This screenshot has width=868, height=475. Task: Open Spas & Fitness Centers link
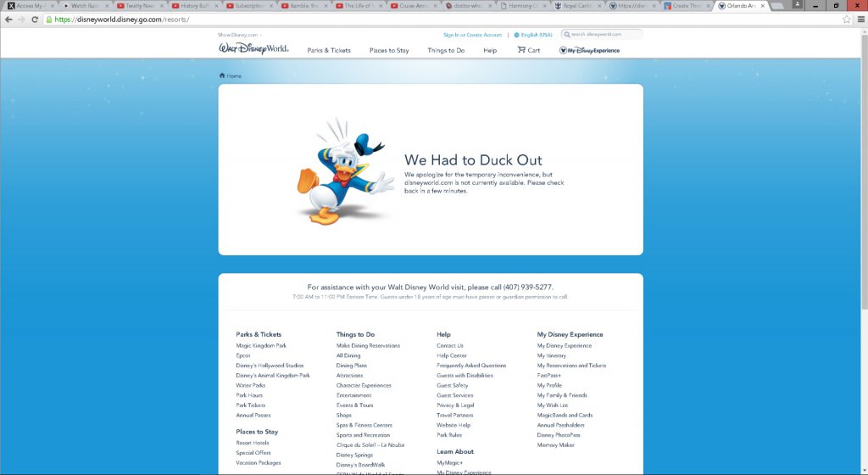coord(364,425)
